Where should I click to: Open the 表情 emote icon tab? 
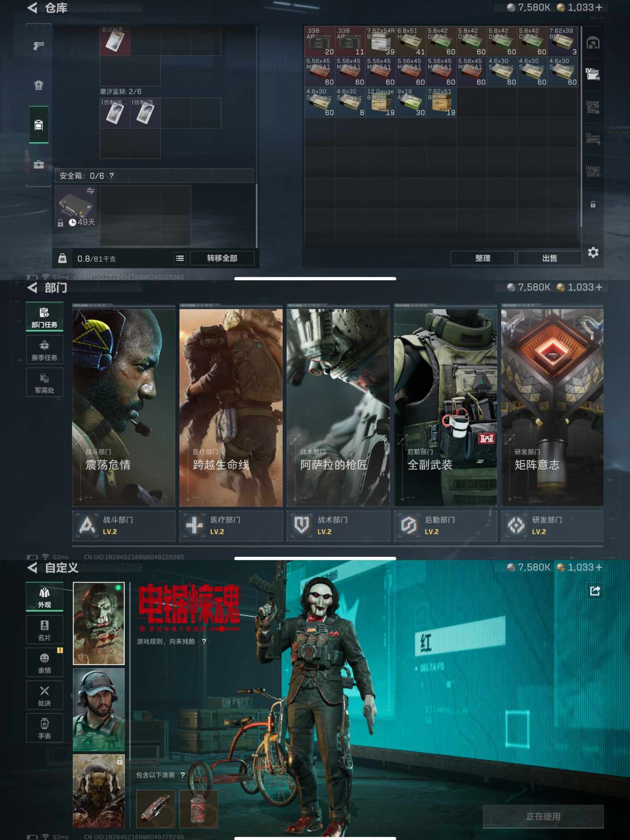(45, 662)
